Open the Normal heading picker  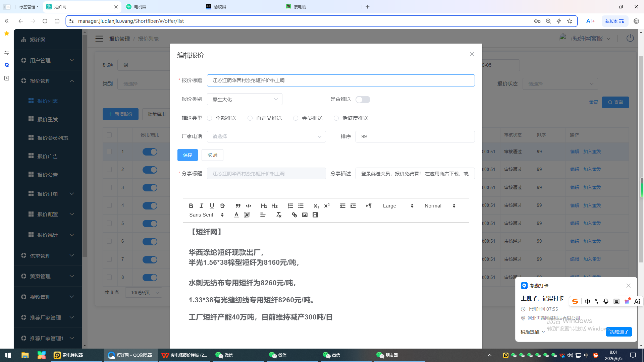tap(440, 206)
